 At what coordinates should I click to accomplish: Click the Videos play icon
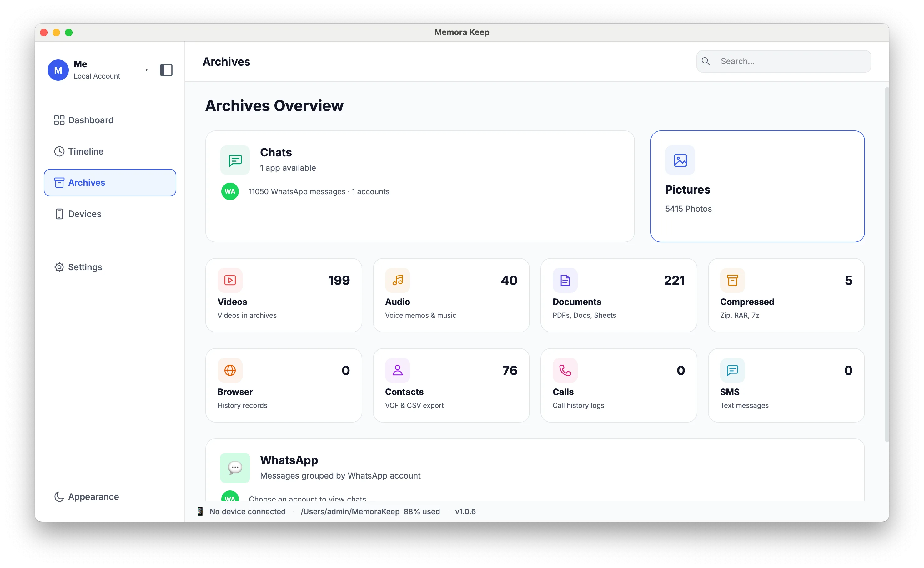(230, 280)
